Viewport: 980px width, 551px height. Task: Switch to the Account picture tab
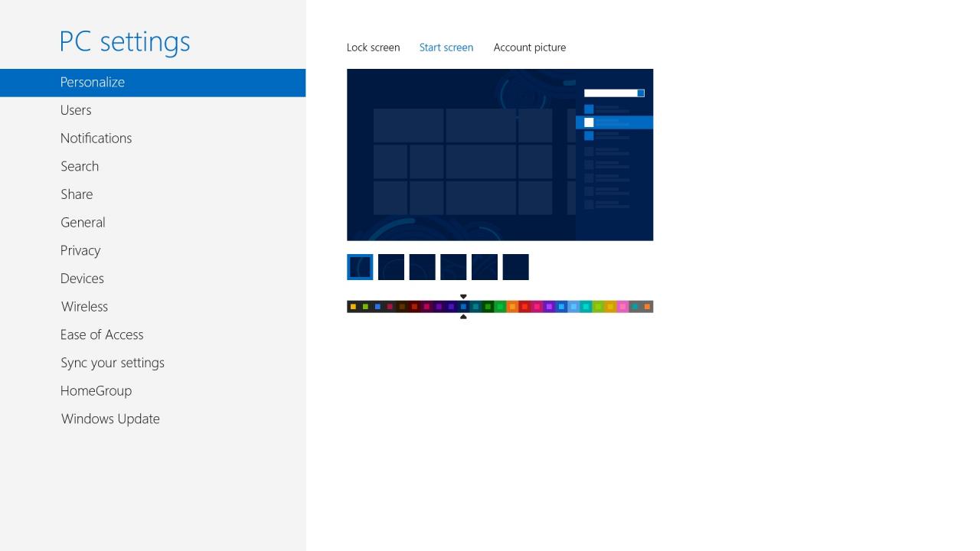[x=530, y=47]
